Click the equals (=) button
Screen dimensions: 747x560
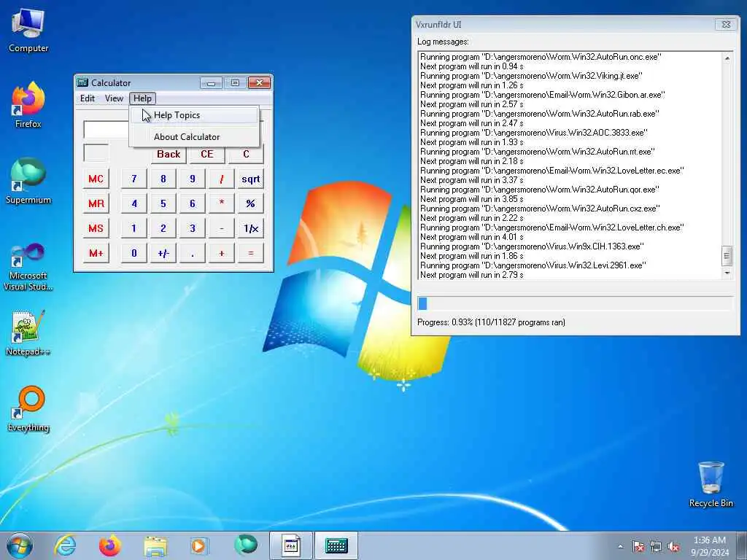coord(251,253)
